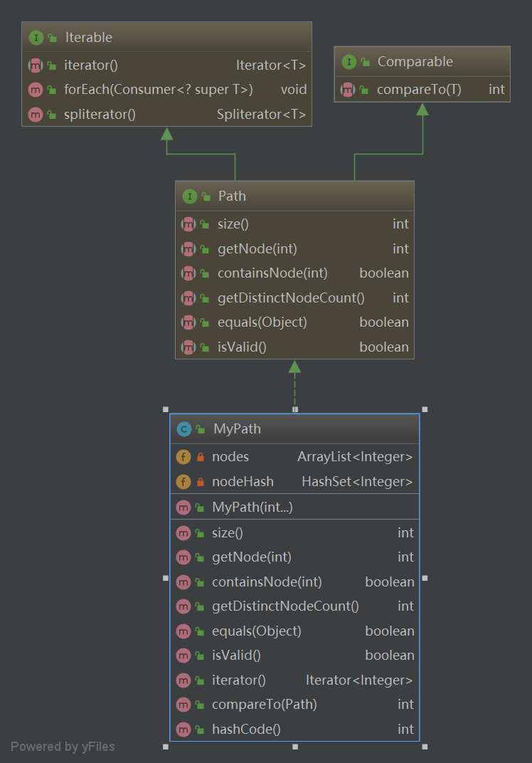Click the method icon beside hashCode() in MyPath

(x=183, y=730)
